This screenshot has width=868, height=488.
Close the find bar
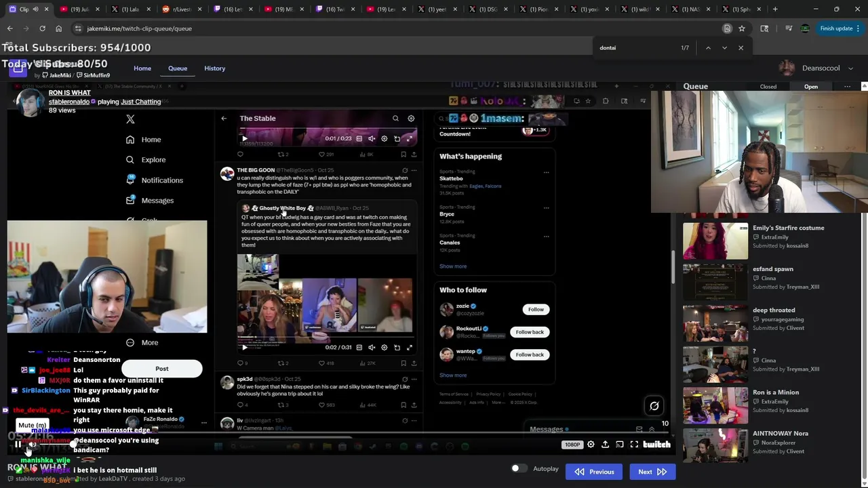(741, 48)
